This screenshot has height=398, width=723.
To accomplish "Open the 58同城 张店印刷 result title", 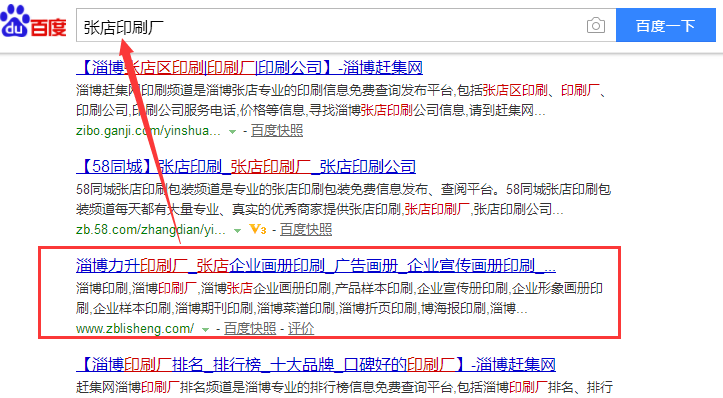I will (x=246, y=166).
